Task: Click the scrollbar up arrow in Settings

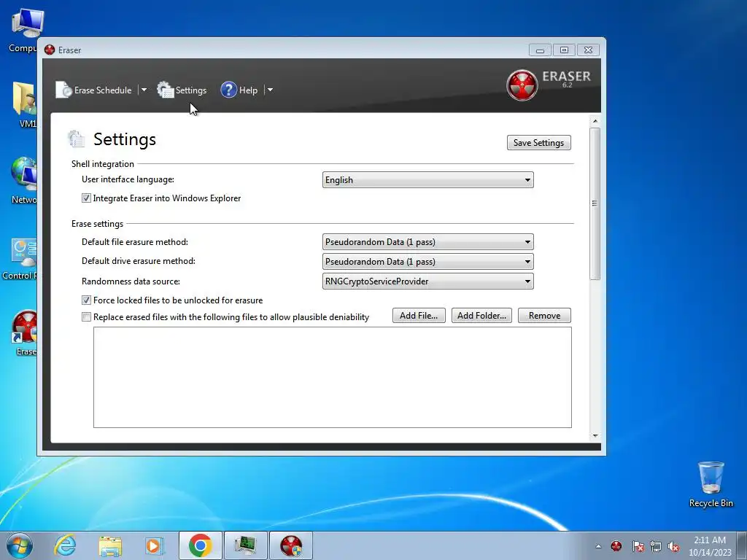Action: pos(595,121)
